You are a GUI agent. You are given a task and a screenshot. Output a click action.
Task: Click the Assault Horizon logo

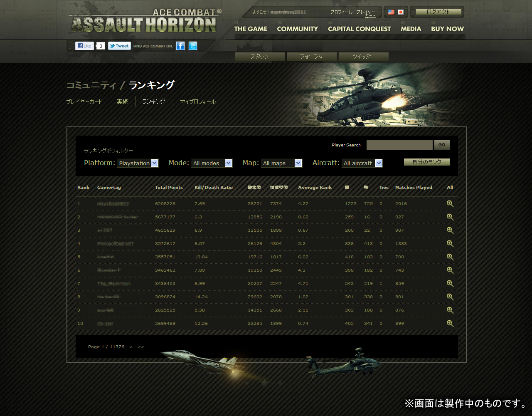pyautogui.click(x=144, y=21)
